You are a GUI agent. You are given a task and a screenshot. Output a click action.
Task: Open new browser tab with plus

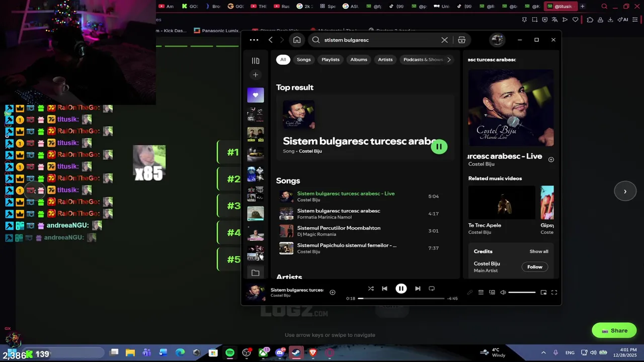[582, 7]
